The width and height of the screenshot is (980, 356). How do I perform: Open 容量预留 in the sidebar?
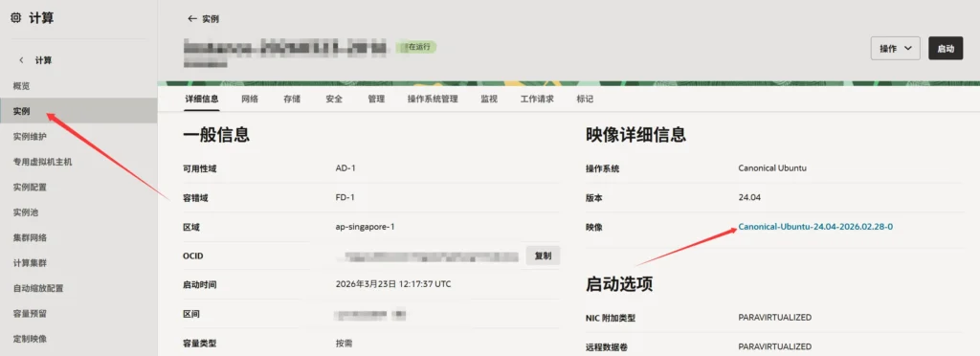point(78,314)
